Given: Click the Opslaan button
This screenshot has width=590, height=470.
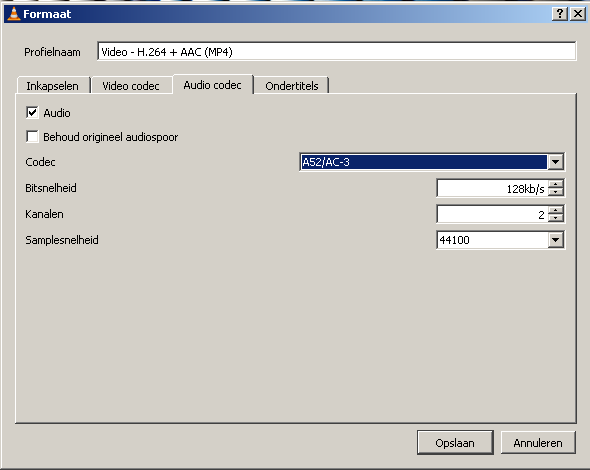Looking at the screenshot, I should [455, 443].
